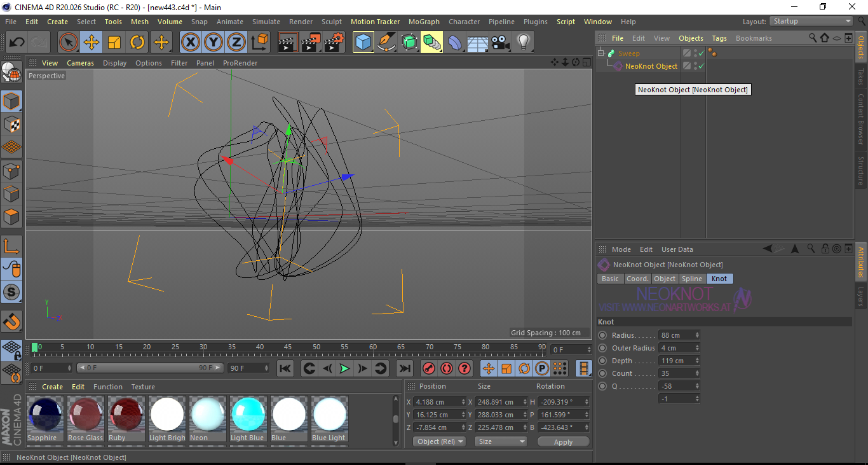Switch to Polygons mode

(x=11, y=216)
